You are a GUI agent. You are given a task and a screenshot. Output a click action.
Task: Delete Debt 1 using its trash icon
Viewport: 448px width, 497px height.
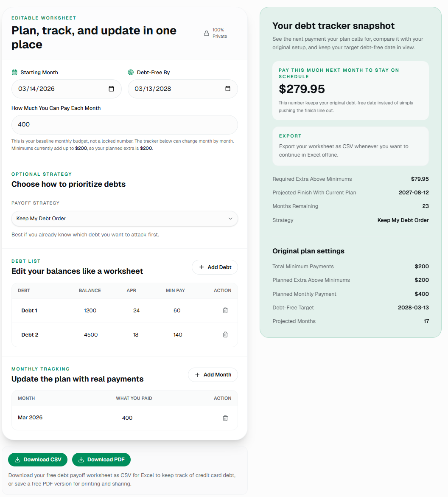coord(225,310)
